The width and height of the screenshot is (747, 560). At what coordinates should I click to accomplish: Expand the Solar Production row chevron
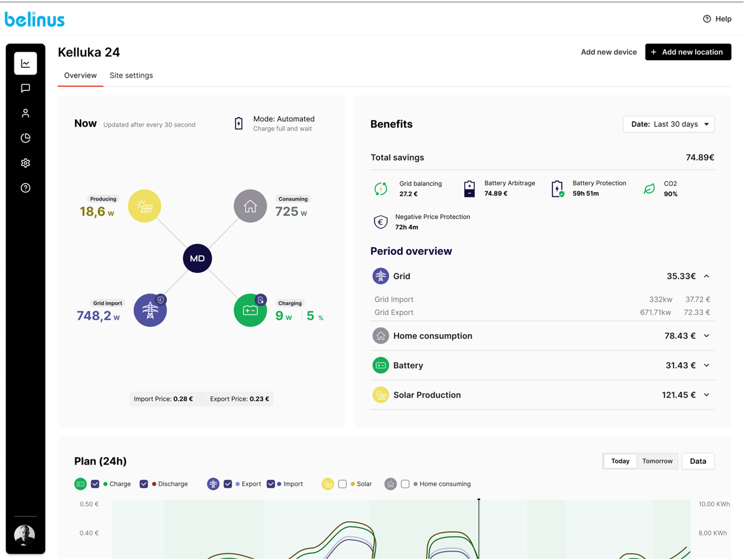706,395
